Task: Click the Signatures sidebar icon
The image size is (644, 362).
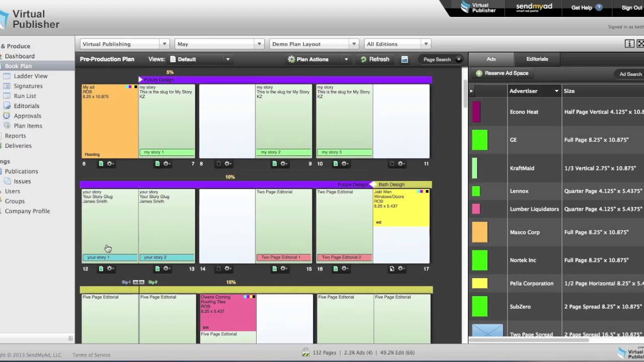Action: pos(7,86)
